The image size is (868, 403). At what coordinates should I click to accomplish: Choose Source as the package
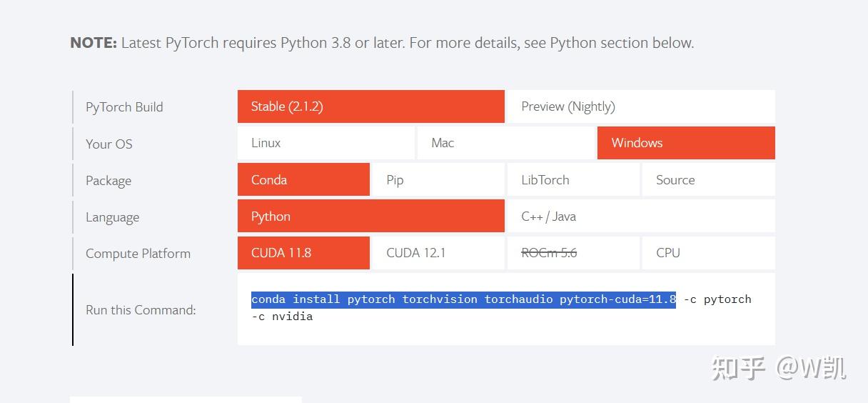point(707,180)
